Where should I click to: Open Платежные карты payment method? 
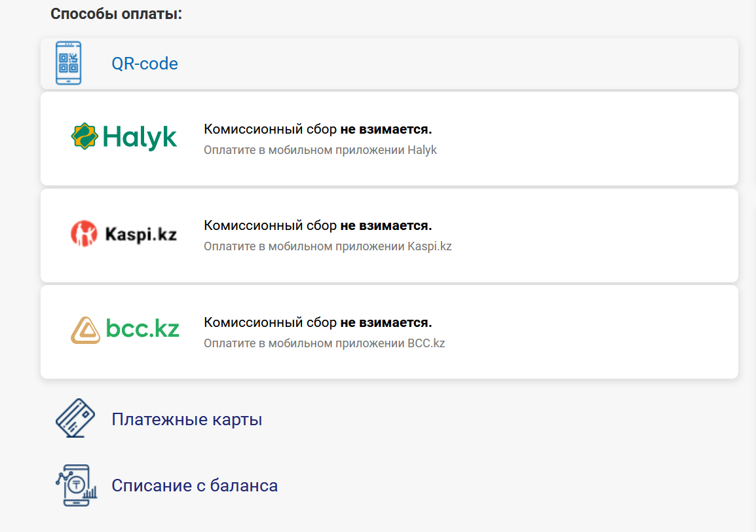point(187,419)
